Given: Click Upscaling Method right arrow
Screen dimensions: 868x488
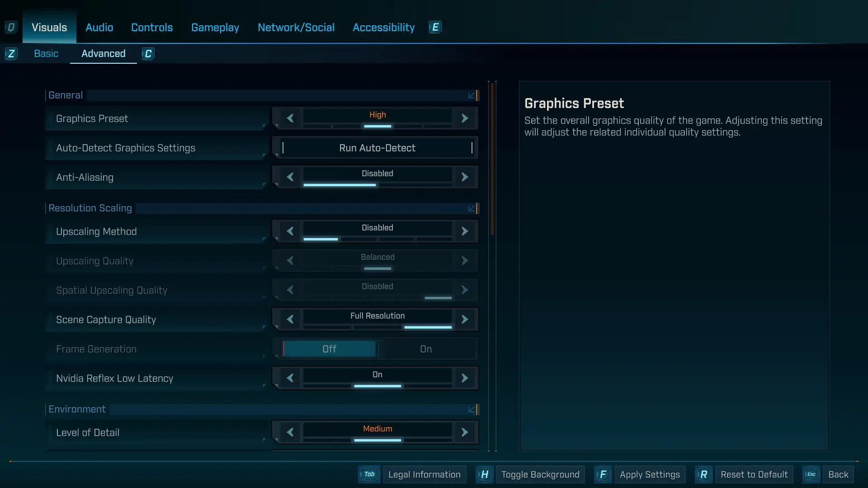Looking at the screenshot, I should (465, 231).
